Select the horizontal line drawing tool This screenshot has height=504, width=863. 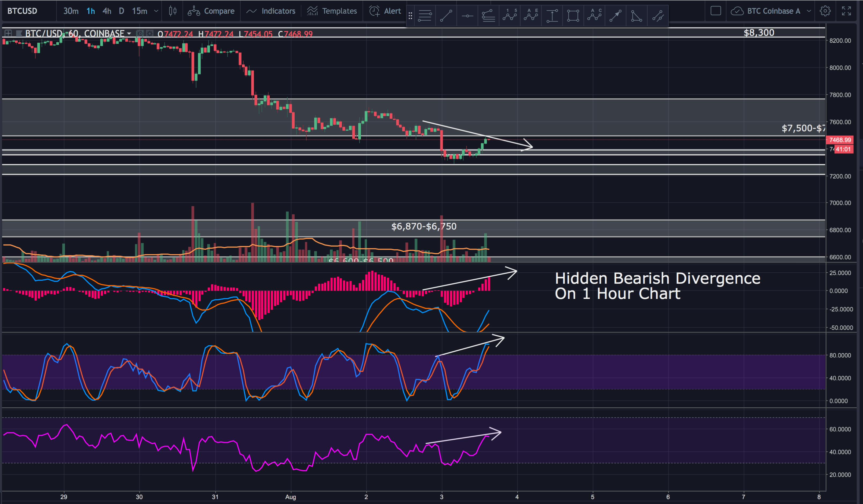[x=467, y=16]
